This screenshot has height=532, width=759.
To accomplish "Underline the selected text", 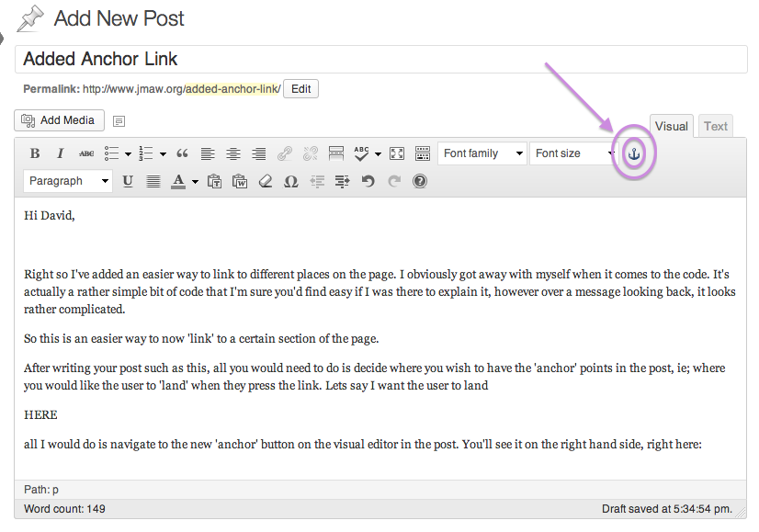I will point(128,182).
